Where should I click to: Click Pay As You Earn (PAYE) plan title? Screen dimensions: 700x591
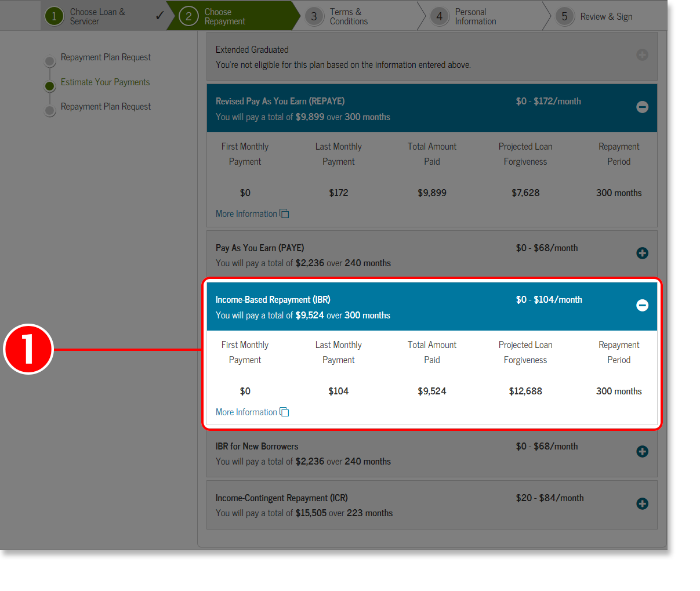pyautogui.click(x=260, y=248)
